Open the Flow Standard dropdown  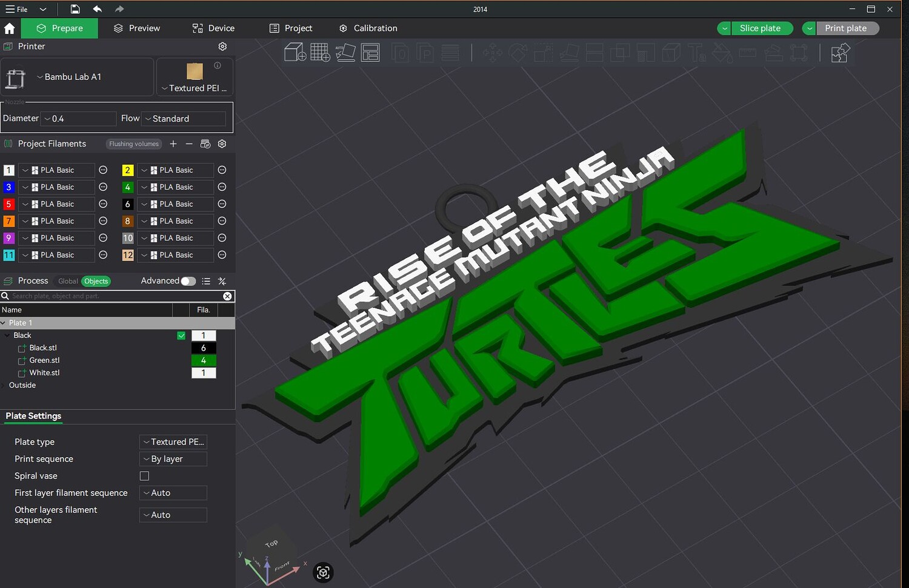pos(184,119)
